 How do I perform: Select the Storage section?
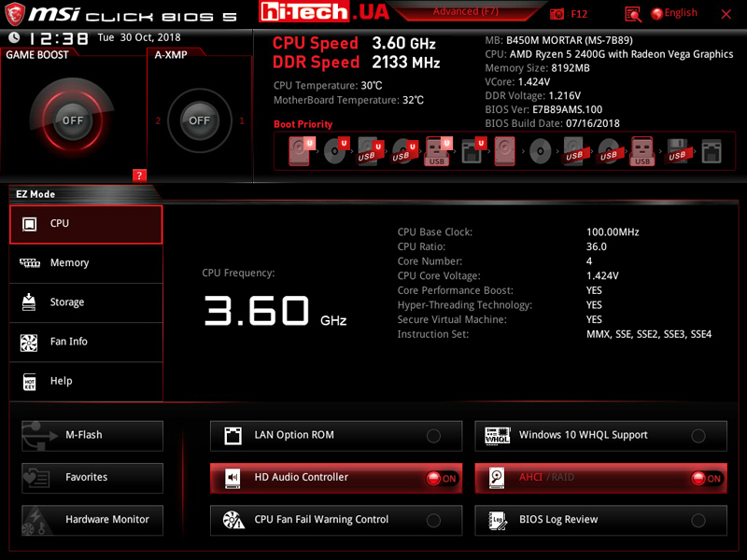pyautogui.click(x=86, y=302)
